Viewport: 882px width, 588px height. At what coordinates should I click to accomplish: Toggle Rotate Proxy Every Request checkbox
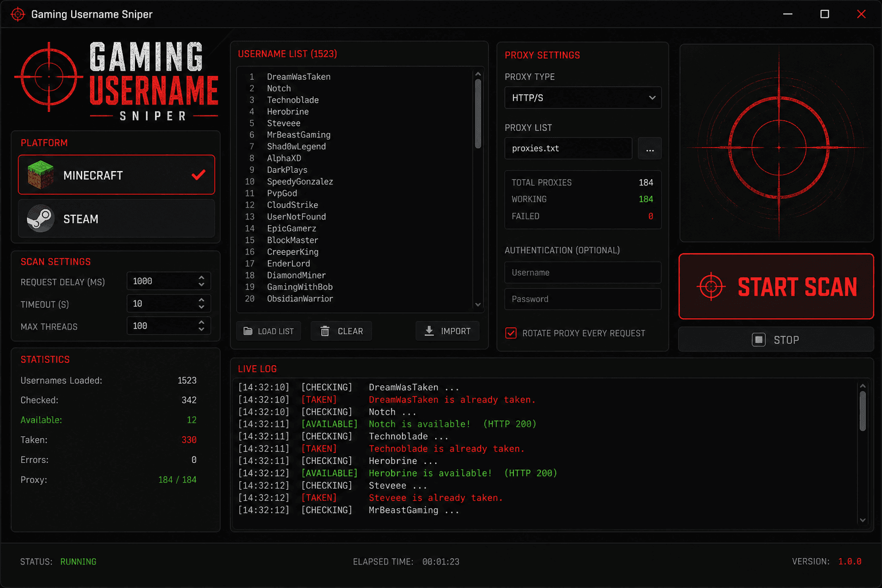pos(510,333)
